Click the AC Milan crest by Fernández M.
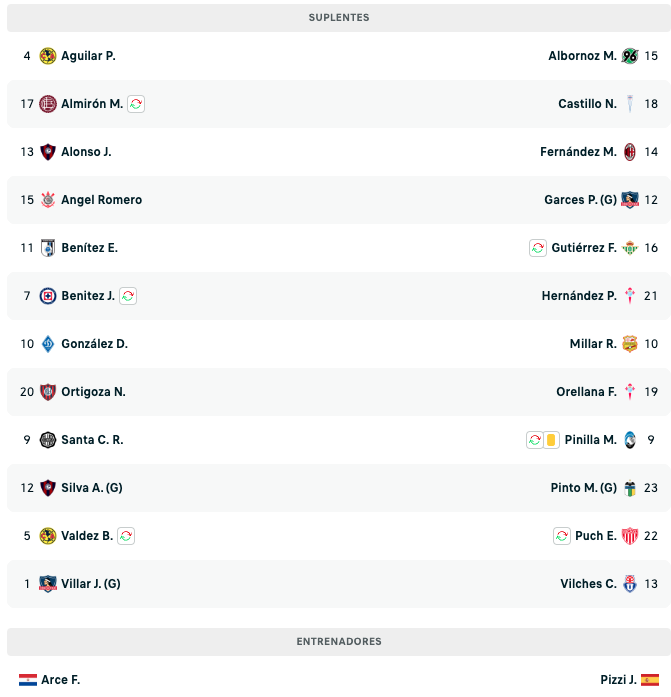Viewport: 671px width, 697px height. click(630, 152)
